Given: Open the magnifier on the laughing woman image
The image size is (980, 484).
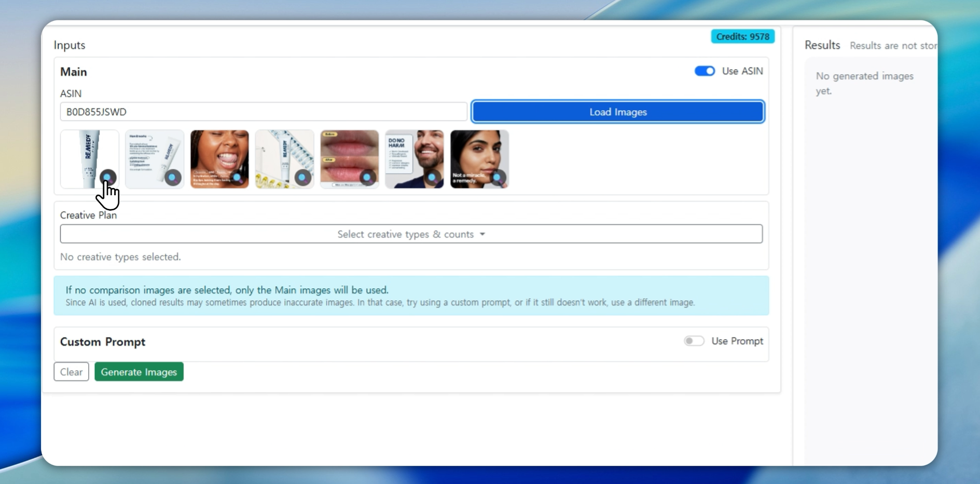Looking at the screenshot, I should click(237, 178).
